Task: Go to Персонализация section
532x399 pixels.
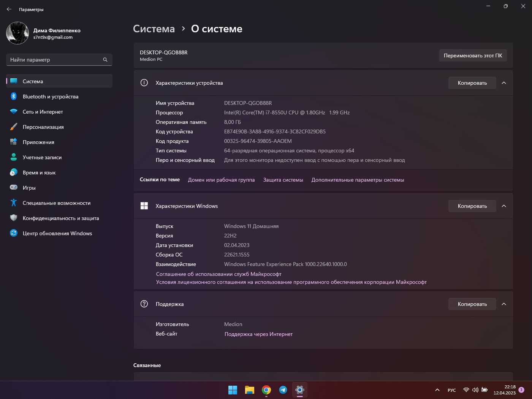Action: tap(59, 127)
